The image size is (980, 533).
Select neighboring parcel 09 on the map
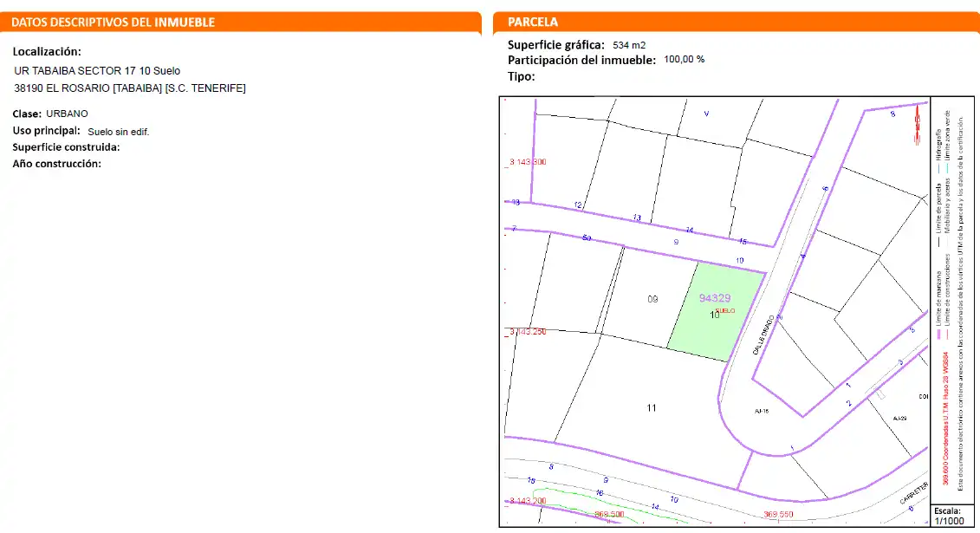pyautogui.click(x=652, y=299)
